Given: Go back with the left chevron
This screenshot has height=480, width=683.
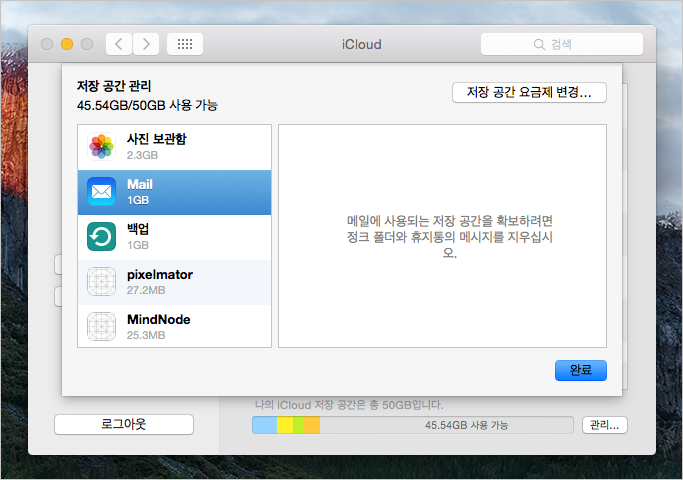Looking at the screenshot, I should [x=119, y=44].
